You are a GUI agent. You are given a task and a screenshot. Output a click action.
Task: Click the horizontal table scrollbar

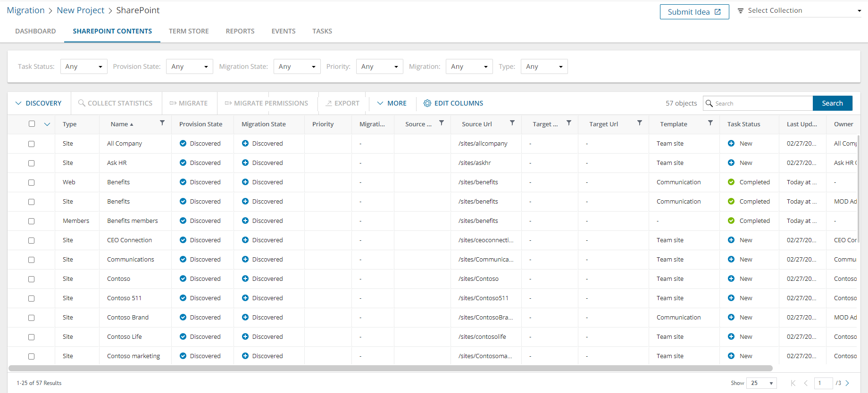tap(390, 368)
